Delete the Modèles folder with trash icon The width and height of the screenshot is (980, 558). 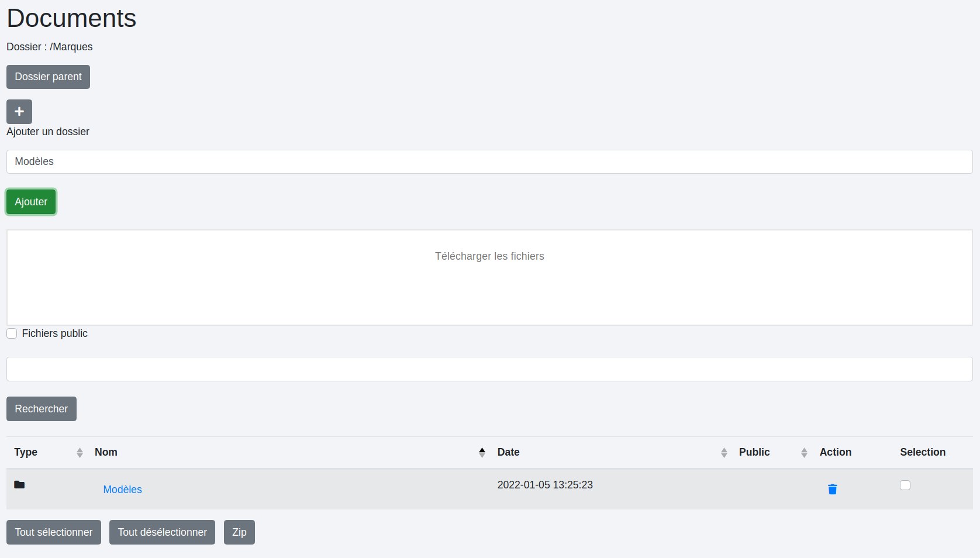pos(832,489)
